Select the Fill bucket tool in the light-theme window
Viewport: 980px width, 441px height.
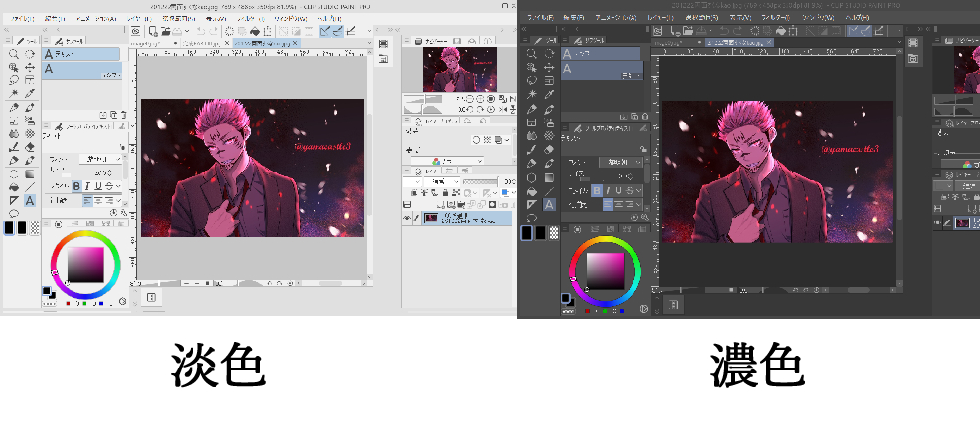tap(13, 187)
